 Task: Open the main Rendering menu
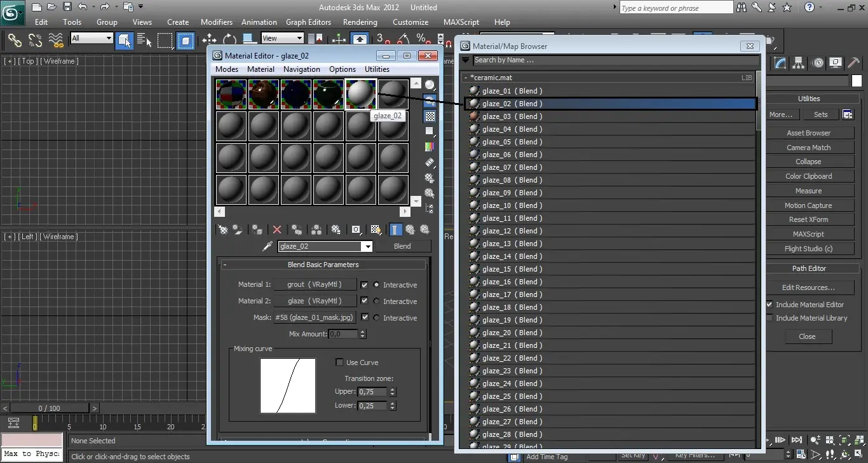tap(360, 22)
